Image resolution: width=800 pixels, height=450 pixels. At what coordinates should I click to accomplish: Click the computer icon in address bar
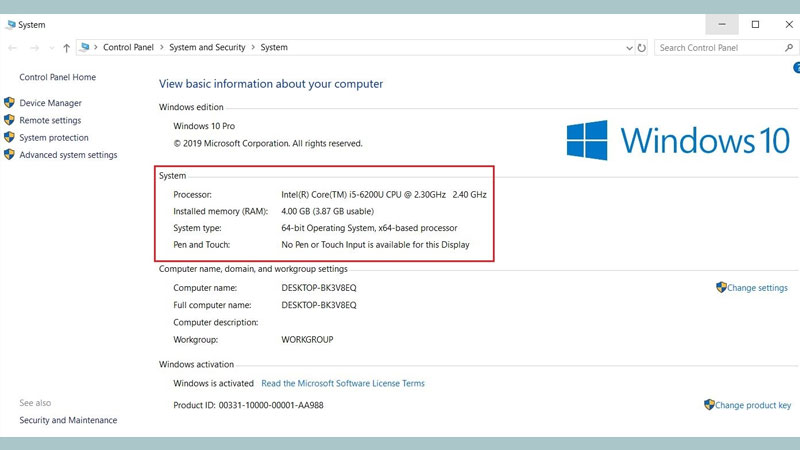coord(86,47)
